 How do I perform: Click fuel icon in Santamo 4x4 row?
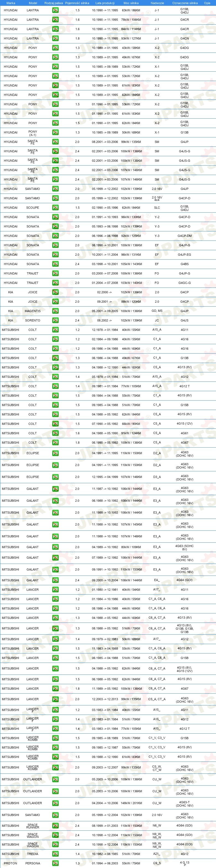(56, 198)
